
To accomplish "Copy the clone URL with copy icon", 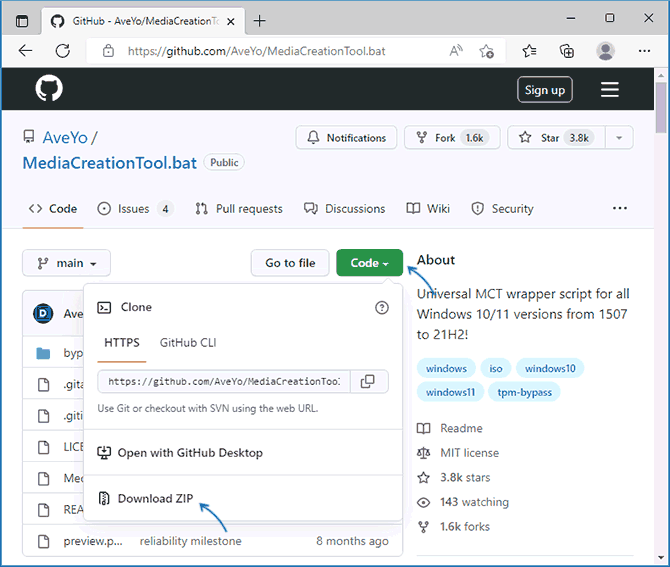I will click(x=367, y=381).
